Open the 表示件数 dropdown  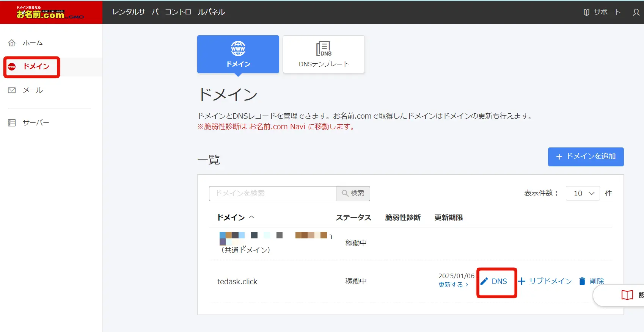tap(583, 193)
